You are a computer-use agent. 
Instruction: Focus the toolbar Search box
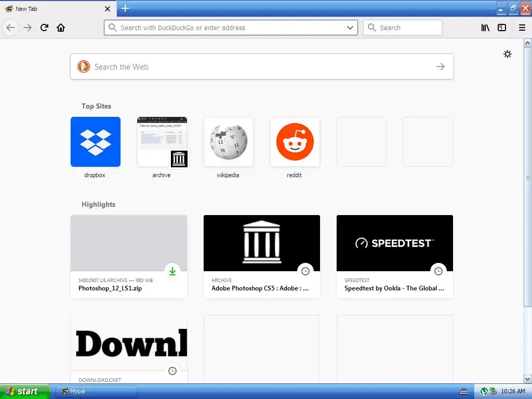pyautogui.click(x=403, y=28)
